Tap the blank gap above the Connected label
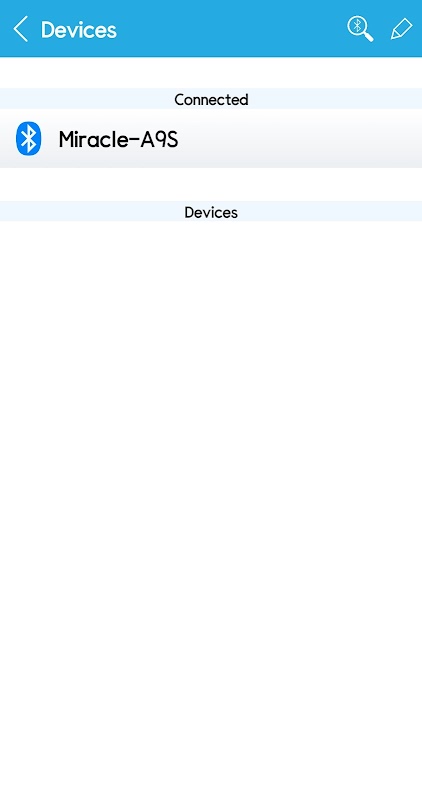 click(x=211, y=72)
